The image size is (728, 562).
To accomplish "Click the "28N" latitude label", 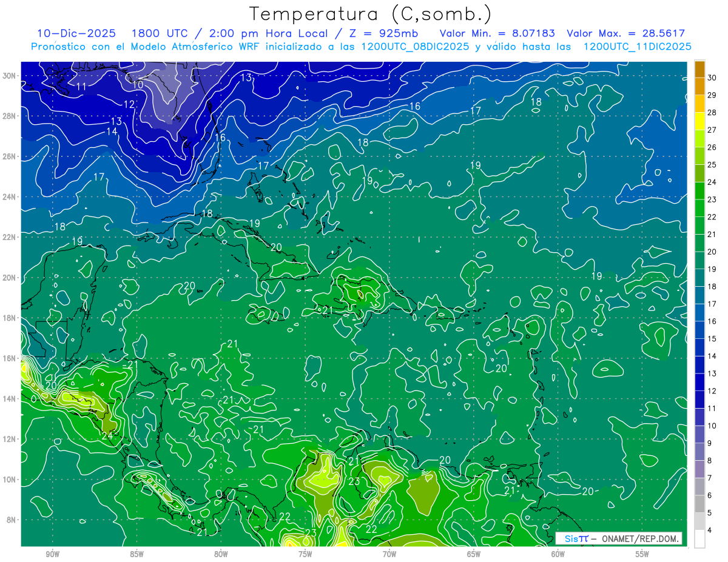I will coord(10,116).
